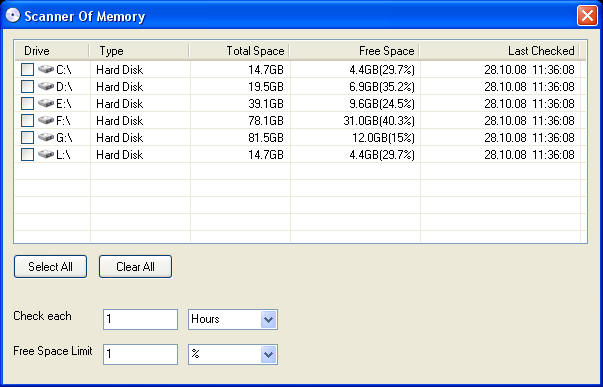Click the Select All button
603x387 pixels.
[50, 267]
